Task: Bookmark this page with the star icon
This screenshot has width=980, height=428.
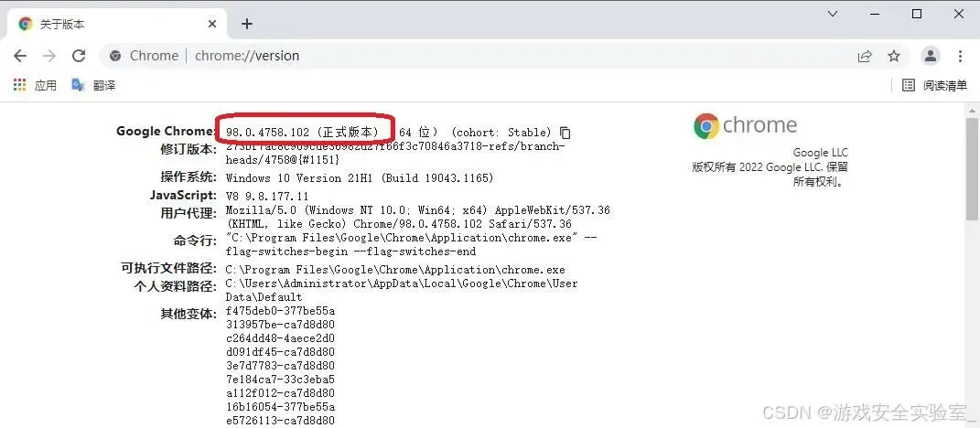Action: 894,56
